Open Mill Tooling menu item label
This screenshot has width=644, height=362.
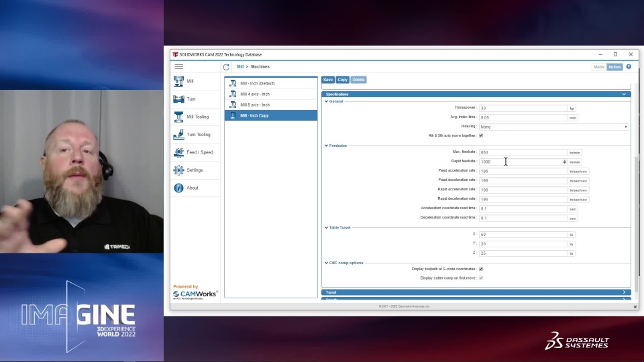(x=197, y=117)
